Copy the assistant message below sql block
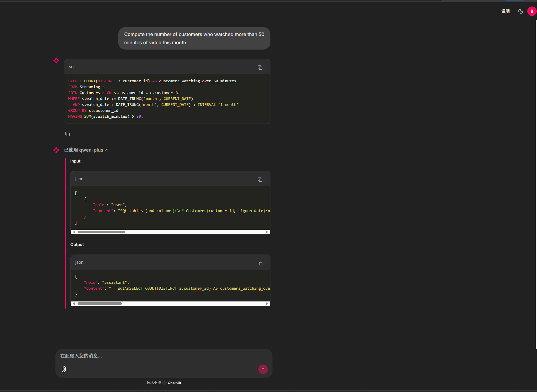Viewport: 537px width, 392px height. point(68,134)
